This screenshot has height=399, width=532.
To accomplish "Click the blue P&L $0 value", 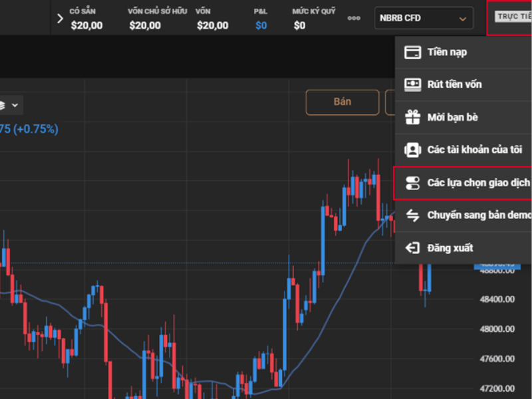I will [x=261, y=25].
